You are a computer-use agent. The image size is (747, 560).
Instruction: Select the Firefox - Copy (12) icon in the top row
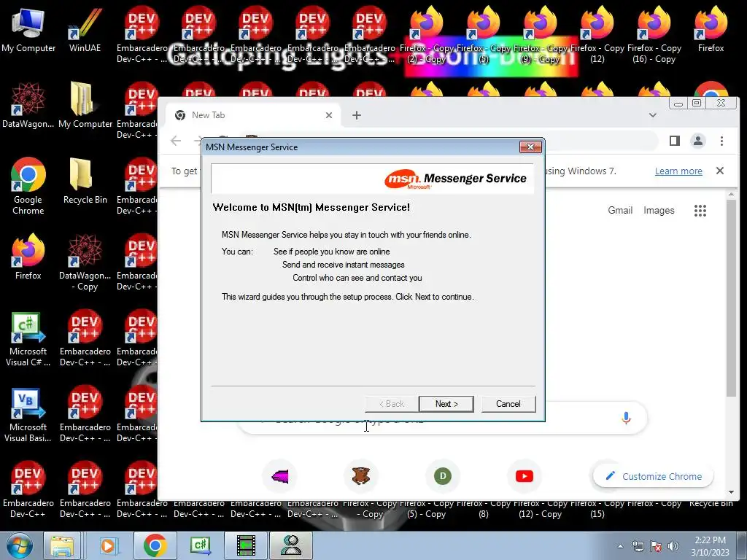click(x=597, y=34)
